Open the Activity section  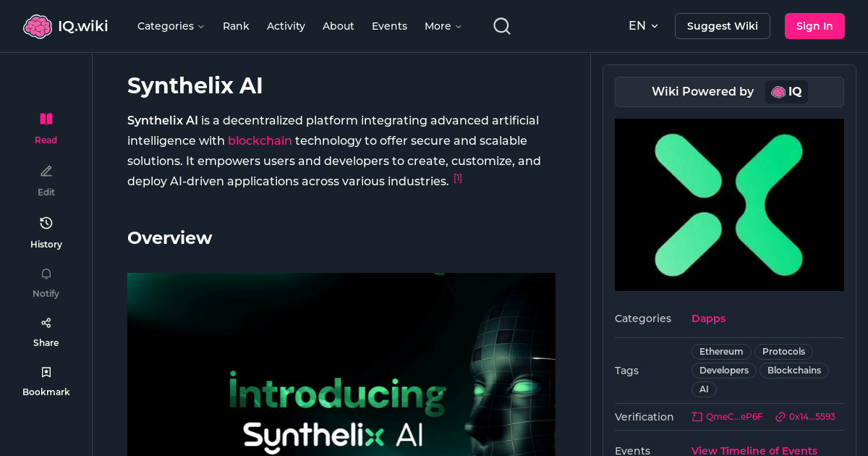[286, 26]
